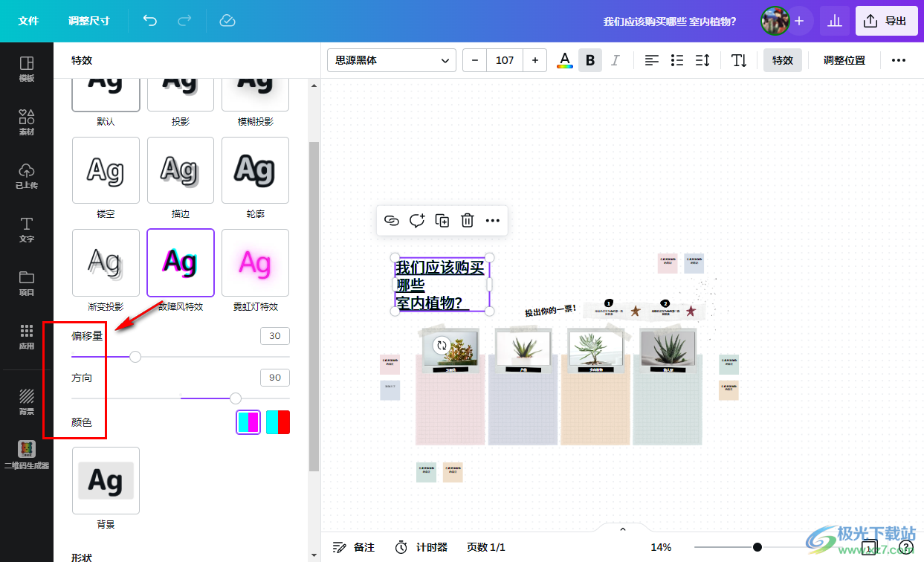924x562 pixels.
Task: Open the 应用 apps sidebar tab
Action: click(27, 337)
